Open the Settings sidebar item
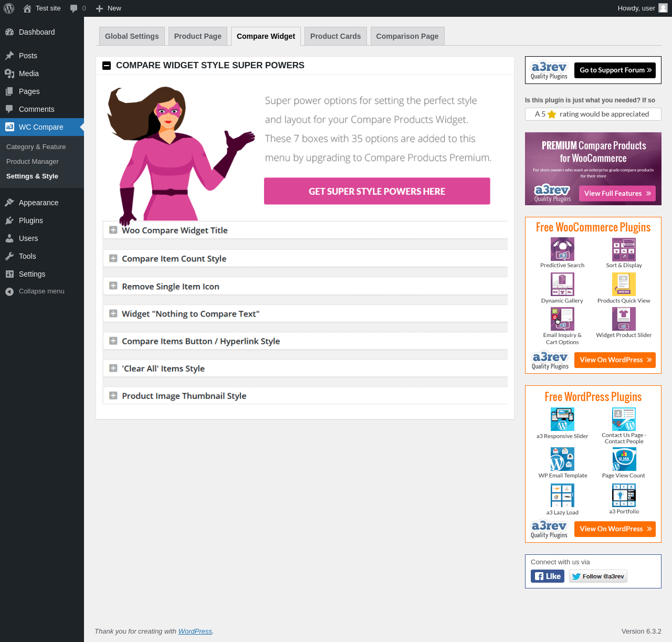672x642 pixels. point(42,274)
